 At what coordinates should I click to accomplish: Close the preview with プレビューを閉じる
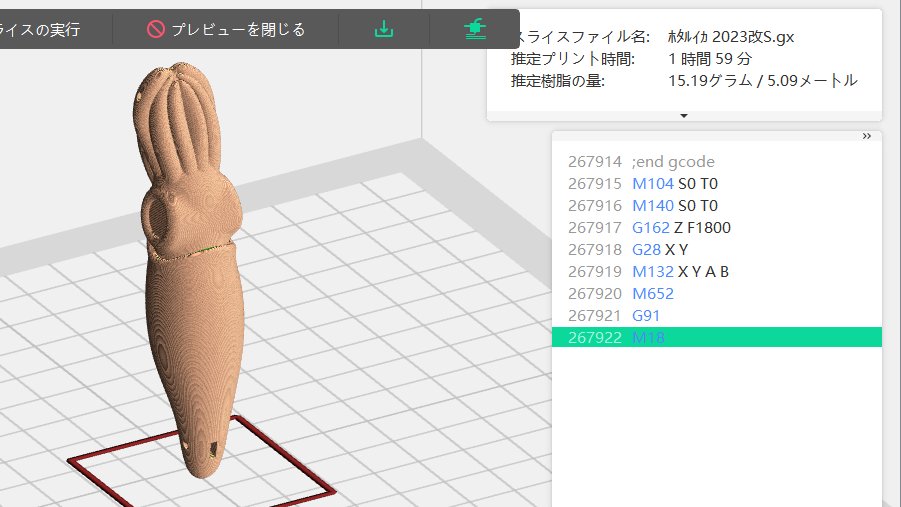pos(225,29)
